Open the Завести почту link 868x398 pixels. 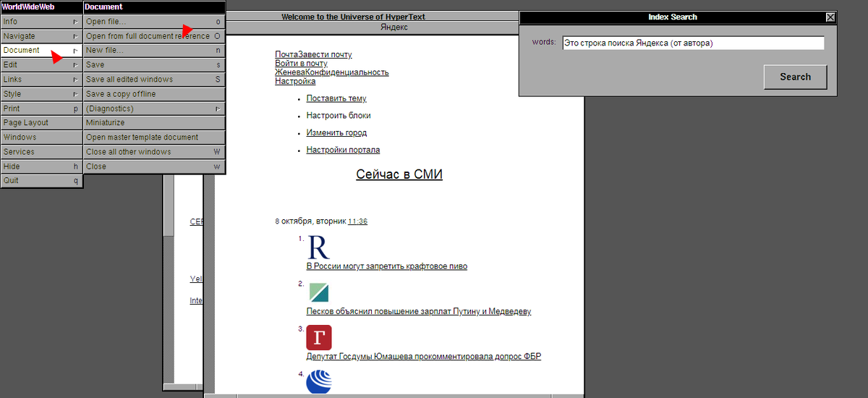click(325, 55)
